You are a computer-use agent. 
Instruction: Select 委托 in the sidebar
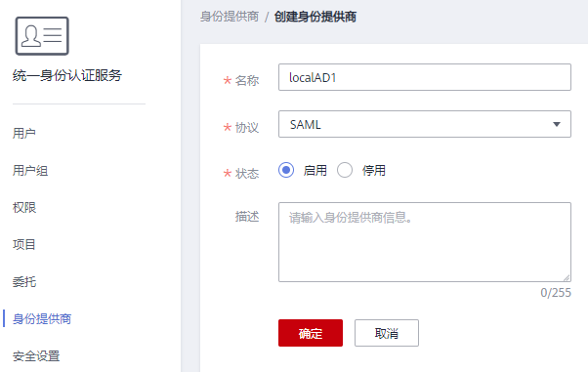tap(24, 281)
